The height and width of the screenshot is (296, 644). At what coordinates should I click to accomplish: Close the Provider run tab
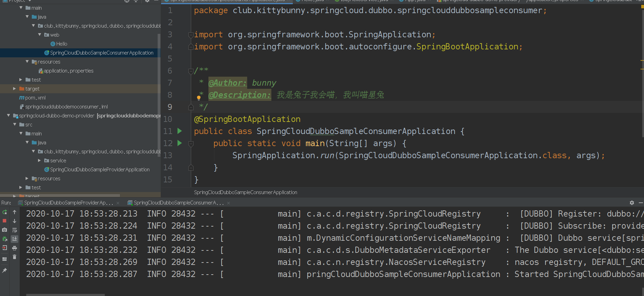point(118,203)
